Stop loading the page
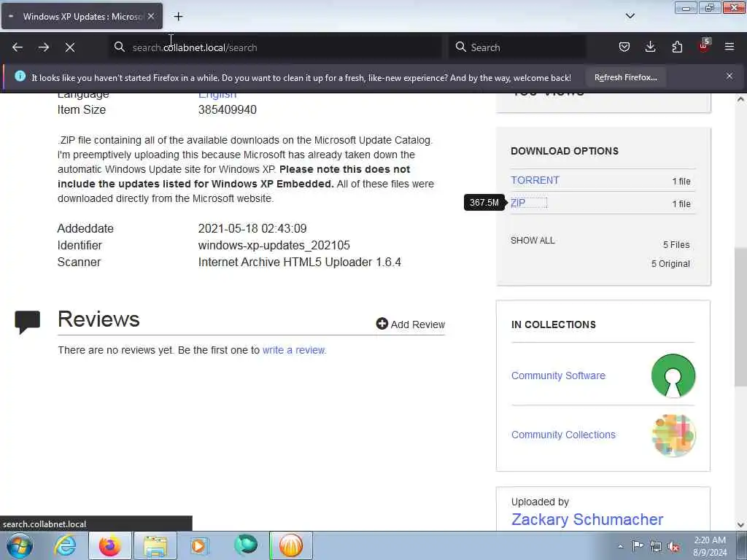 coord(70,47)
